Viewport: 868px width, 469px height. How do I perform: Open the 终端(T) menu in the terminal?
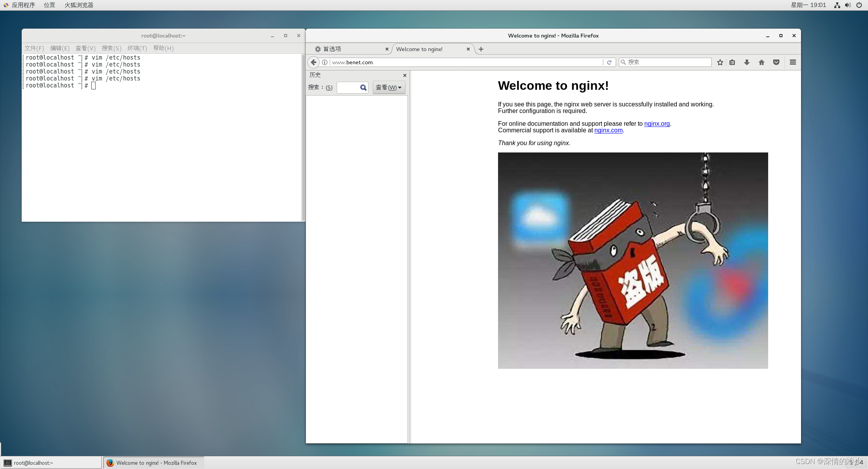pos(137,48)
